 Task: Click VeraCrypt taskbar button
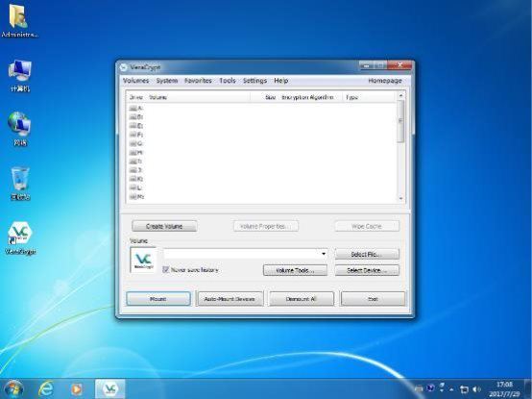[109, 388]
